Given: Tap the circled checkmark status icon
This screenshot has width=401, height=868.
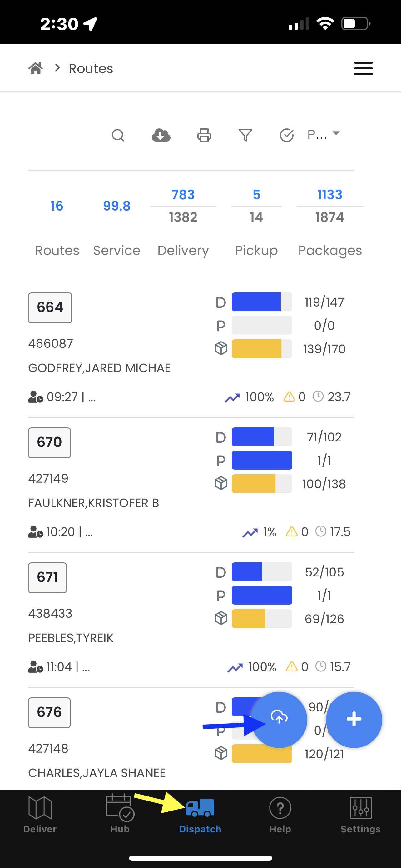Looking at the screenshot, I should click(286, 135).
